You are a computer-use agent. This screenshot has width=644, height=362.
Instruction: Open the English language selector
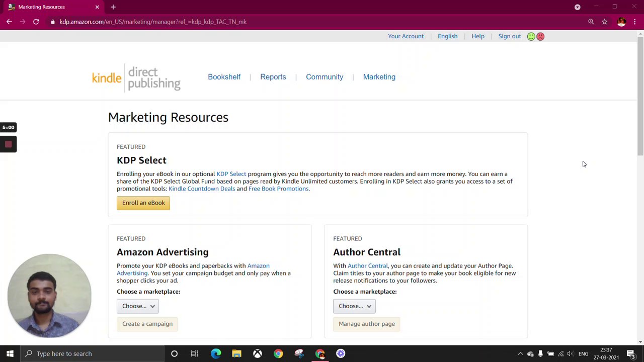(447, 36)
